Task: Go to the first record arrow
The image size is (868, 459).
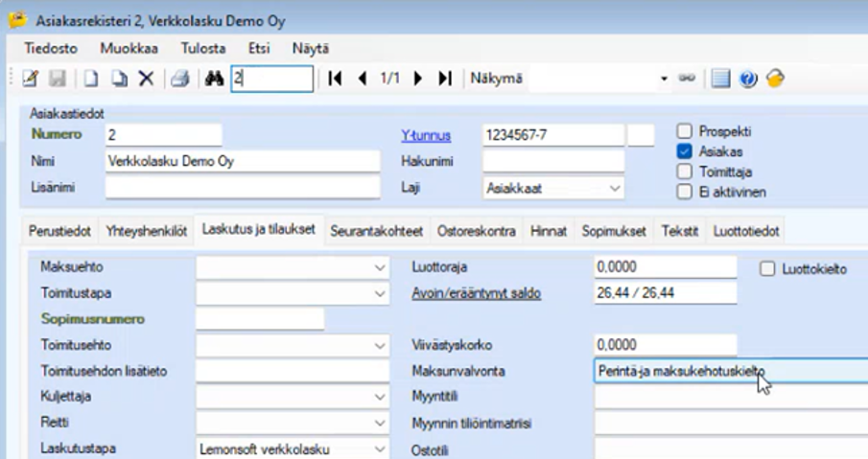Action: [335, 79]
